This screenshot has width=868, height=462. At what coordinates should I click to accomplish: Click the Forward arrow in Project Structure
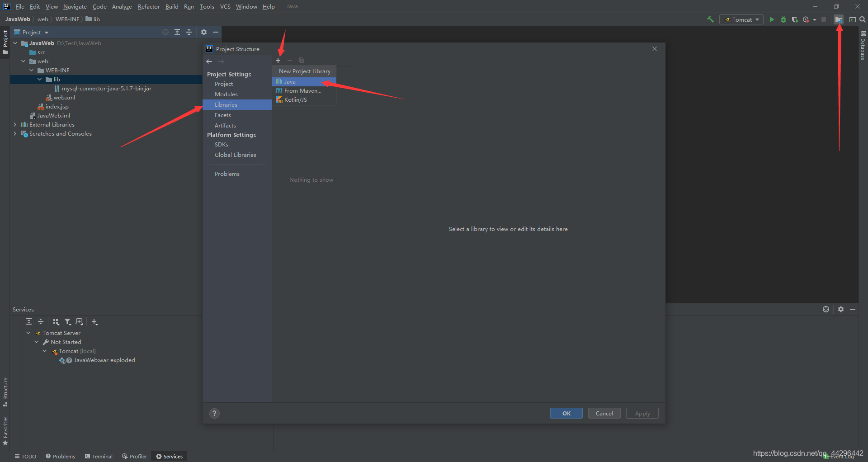(221, 61)
